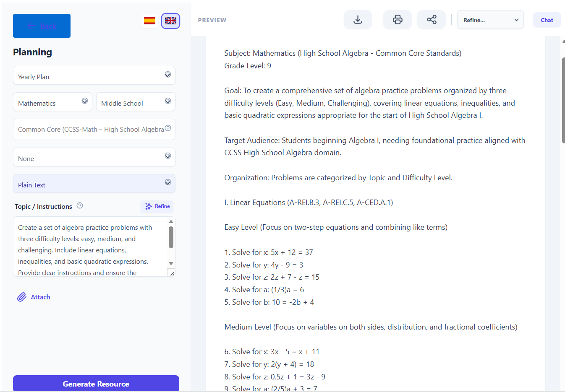Click the sparkle Refine icon above instructions
Viewport: 565px width, 392px height.
[149, 206]
